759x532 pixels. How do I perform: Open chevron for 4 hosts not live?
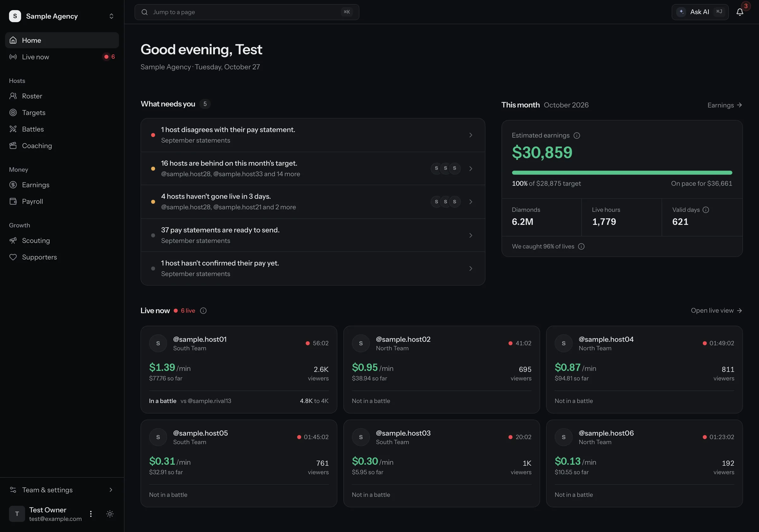coord(471,202)
